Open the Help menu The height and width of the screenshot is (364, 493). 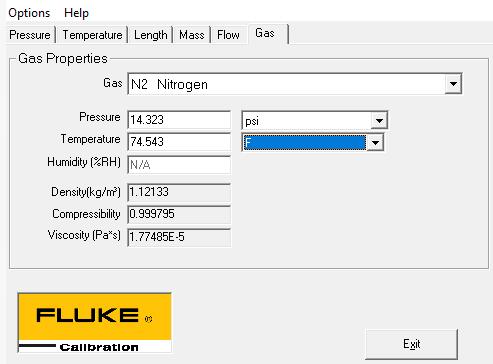coord(76,13)
